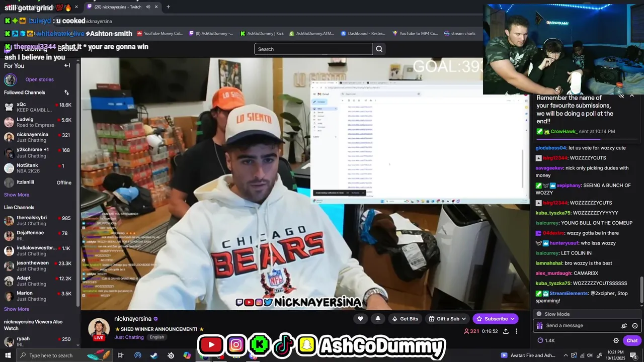Click the purple Chat send button
Screen dimensions: 644x362
click(x=632, y=340)
